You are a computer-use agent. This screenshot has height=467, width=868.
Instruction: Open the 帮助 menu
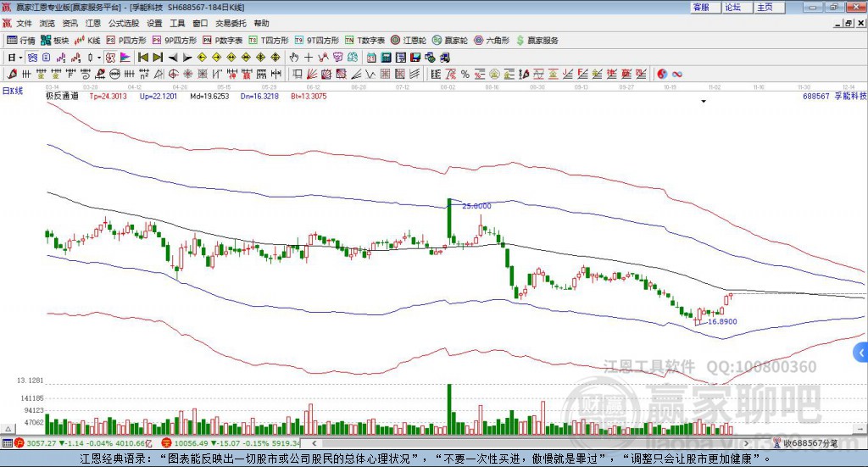(x=261, y=23)
